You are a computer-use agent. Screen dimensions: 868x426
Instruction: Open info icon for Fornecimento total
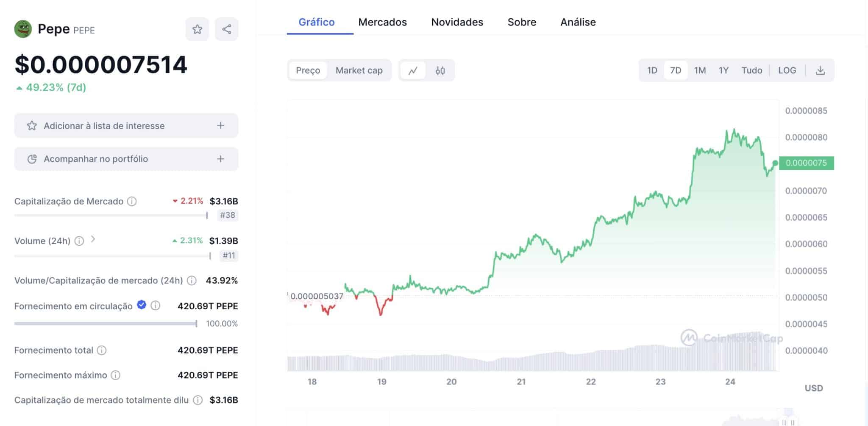[x=102, y=350]
